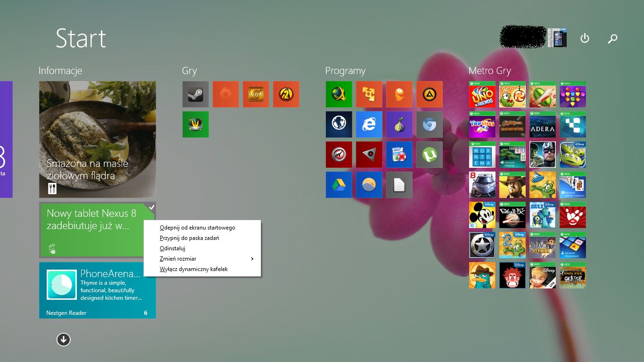The width and height of the screenshot is (644, 362).
Task: Launch the Avengers game tile
Action: (543, 155)
